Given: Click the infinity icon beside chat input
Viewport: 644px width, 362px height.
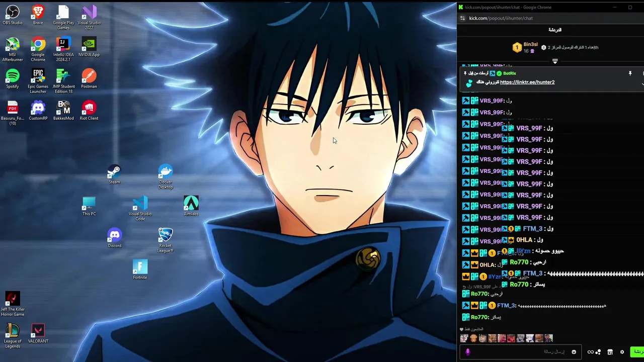Looking at the screenshot, I should tap(591, 352).
